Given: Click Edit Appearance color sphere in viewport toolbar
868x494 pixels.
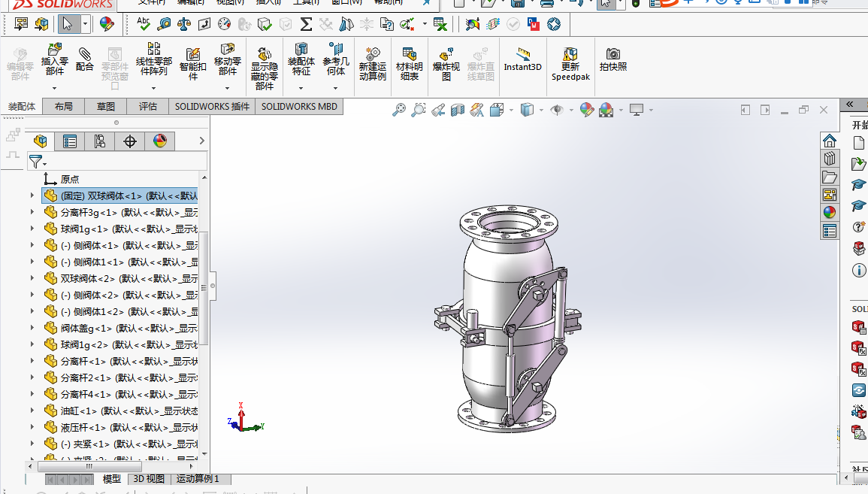Looking at the screenshot, I should click(x=587, y=110).
